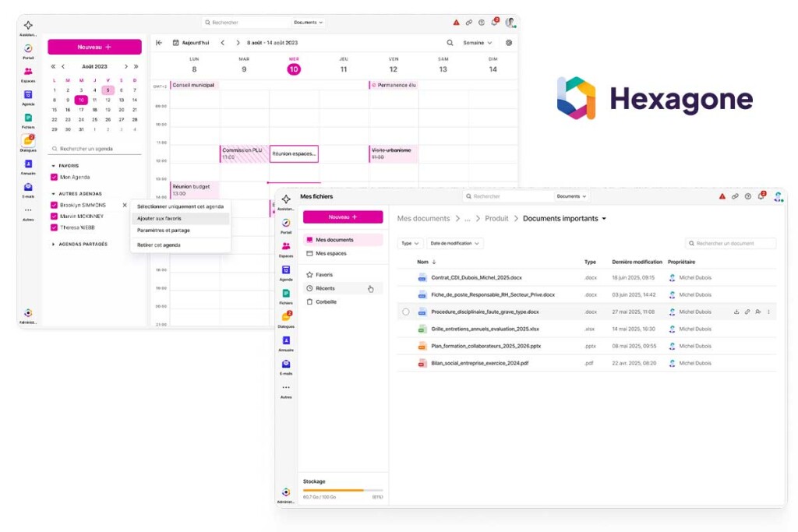Open Administration icon in agenda window sidebar
This screenshot has height=532, width=798.
coord(28,313)
